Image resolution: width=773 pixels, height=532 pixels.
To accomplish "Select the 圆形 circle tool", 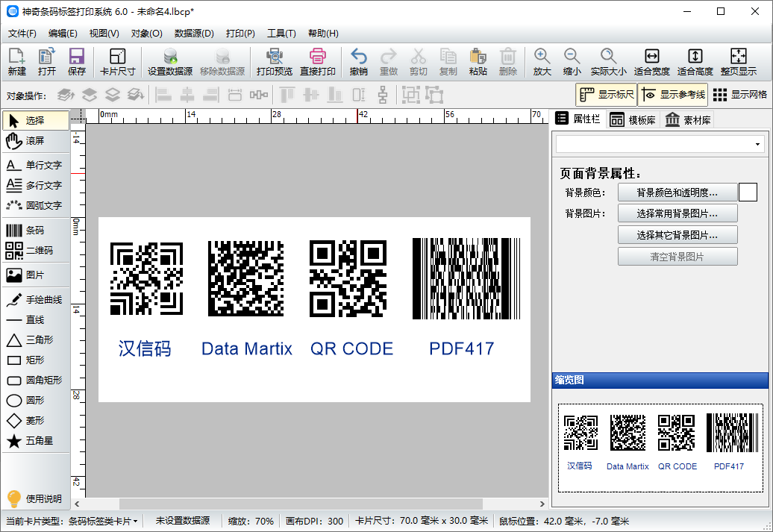I will pyautogui.click(x=36, y=401).
